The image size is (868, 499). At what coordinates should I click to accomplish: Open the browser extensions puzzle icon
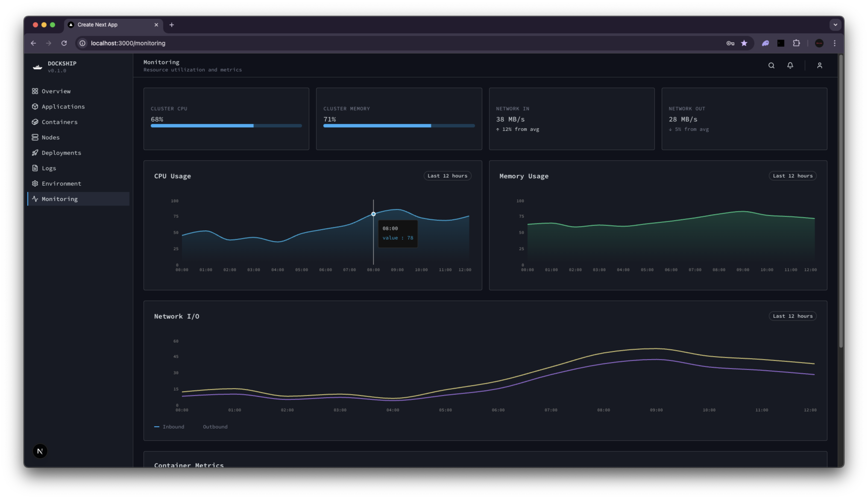tap(796, 43)
